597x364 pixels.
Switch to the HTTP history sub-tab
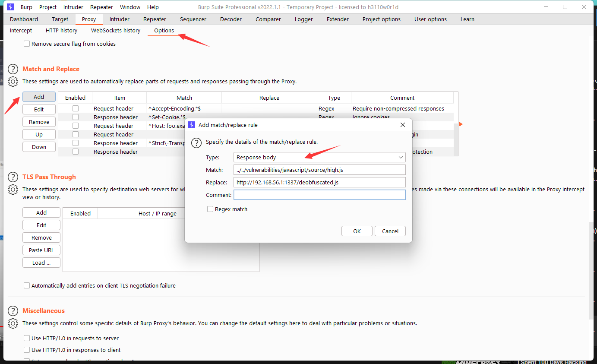tap(62, 30)
